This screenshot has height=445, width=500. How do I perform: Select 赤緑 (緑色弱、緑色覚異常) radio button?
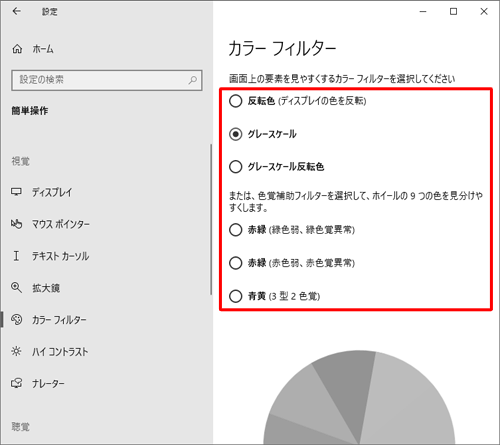236,229
